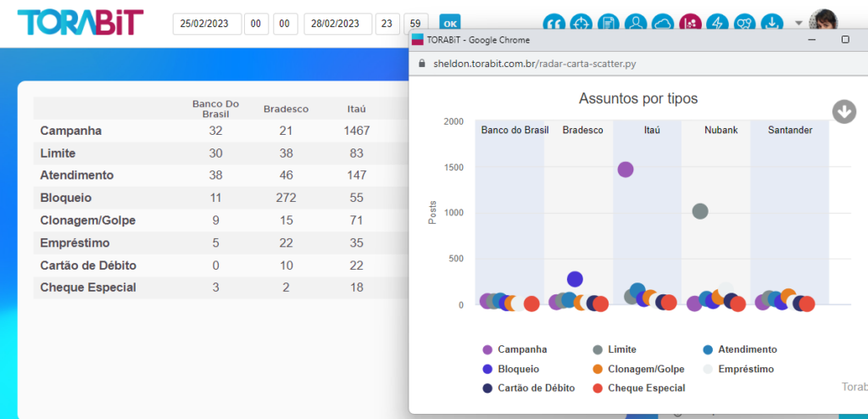Click the start date field 25/02/2023
Screen dimensions: 868x419
[x=207, y=24]
